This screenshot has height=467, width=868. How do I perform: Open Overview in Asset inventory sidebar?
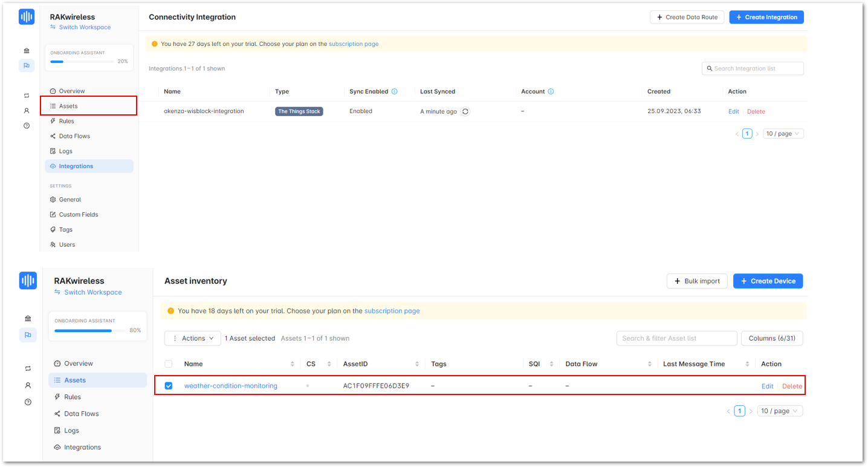pyautogui.click(x=97, y=364)
